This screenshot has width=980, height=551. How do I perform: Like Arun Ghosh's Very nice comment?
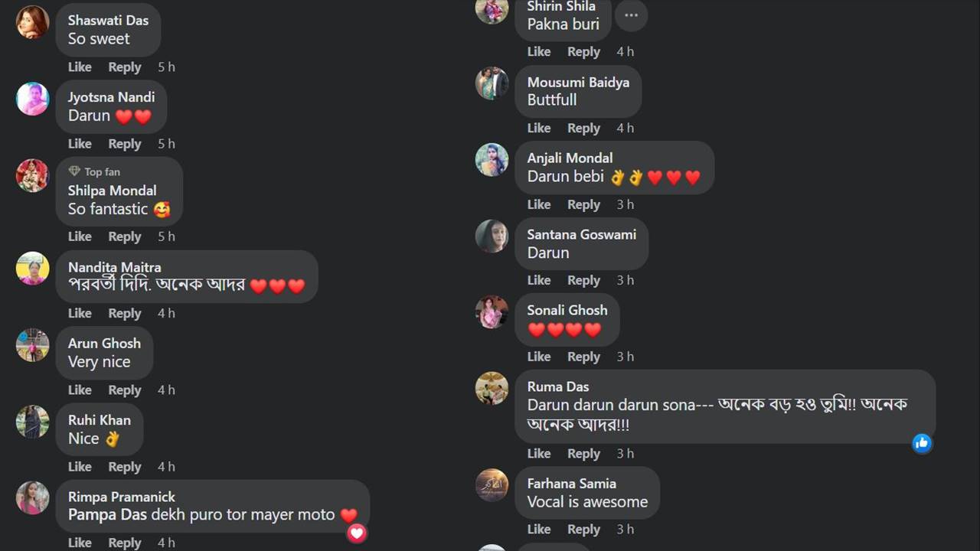coord(80,390)
